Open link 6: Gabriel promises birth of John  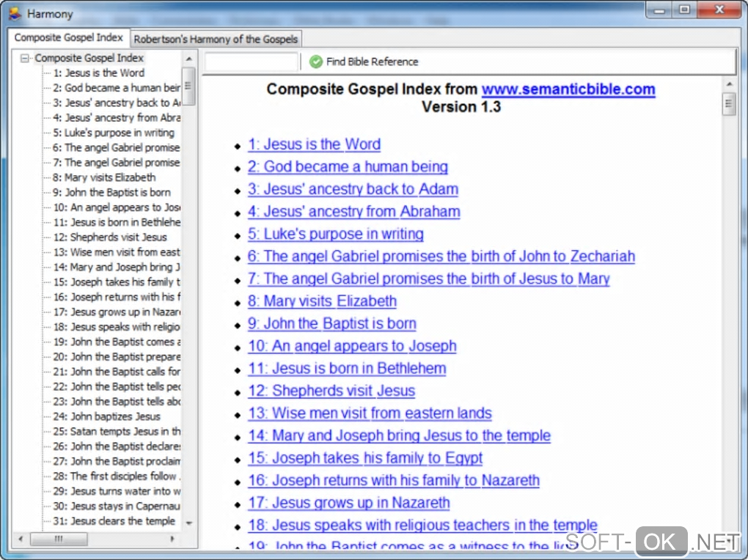441,256
